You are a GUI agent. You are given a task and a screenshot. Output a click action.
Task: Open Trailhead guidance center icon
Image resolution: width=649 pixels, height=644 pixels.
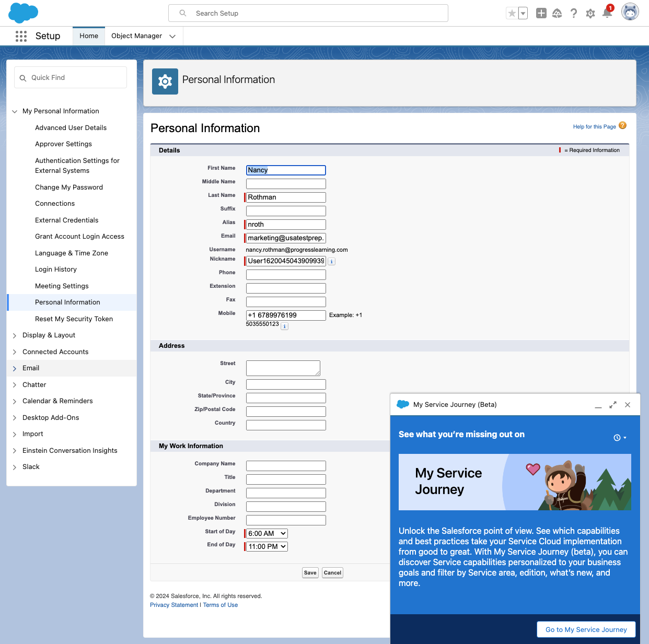click(557, 14)
